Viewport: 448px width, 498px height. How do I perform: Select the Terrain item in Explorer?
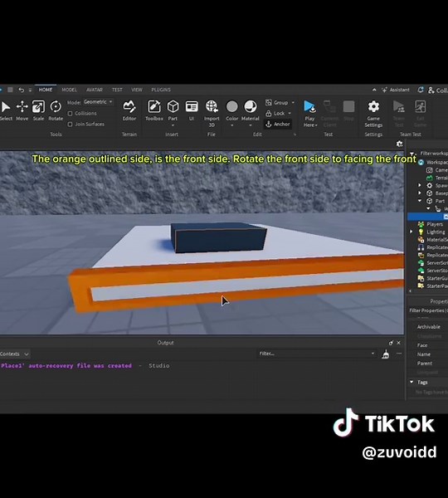[x=438, y=178]
